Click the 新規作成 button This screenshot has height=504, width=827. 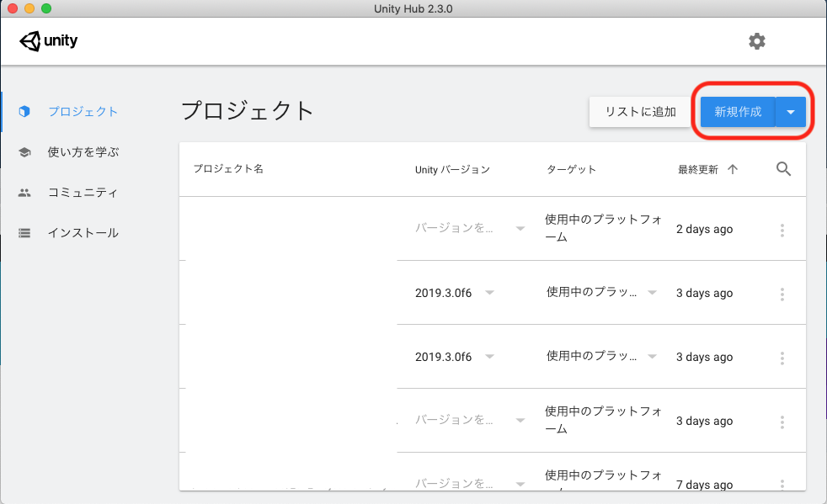click(x=738, y=112)
